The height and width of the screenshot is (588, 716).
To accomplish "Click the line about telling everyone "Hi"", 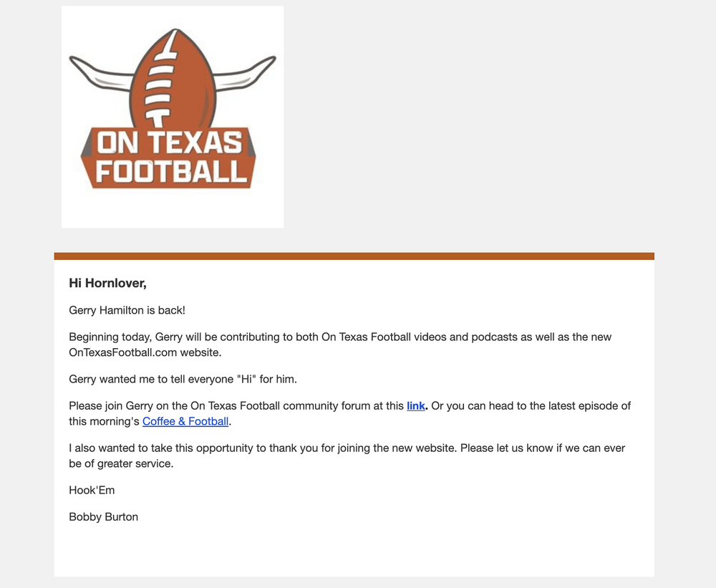I will (183, 379).
